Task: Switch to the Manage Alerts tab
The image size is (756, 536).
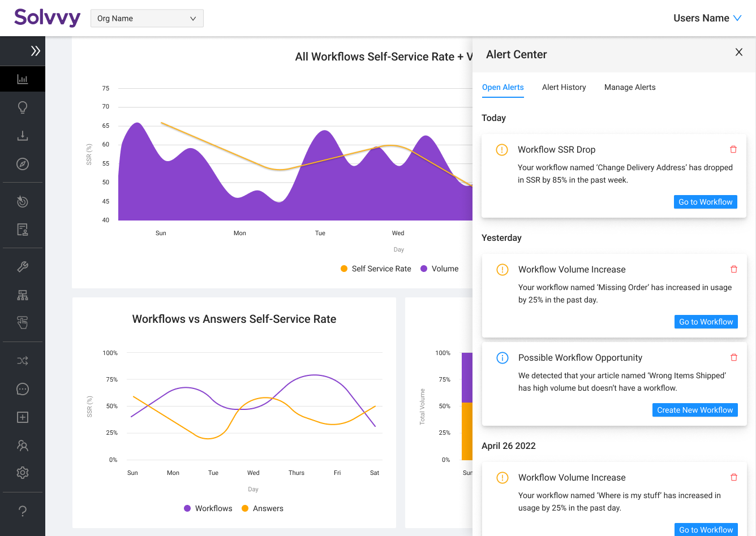Action: pos(630,87)
